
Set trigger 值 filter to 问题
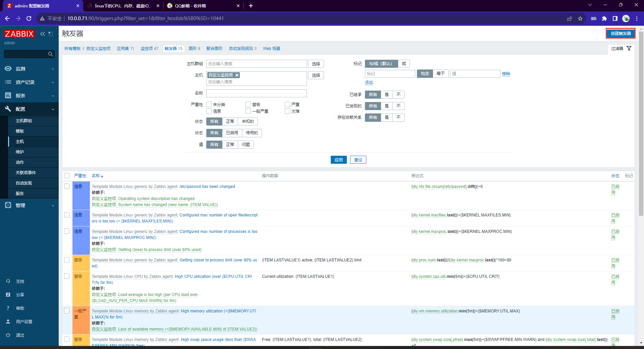[246, 145]
